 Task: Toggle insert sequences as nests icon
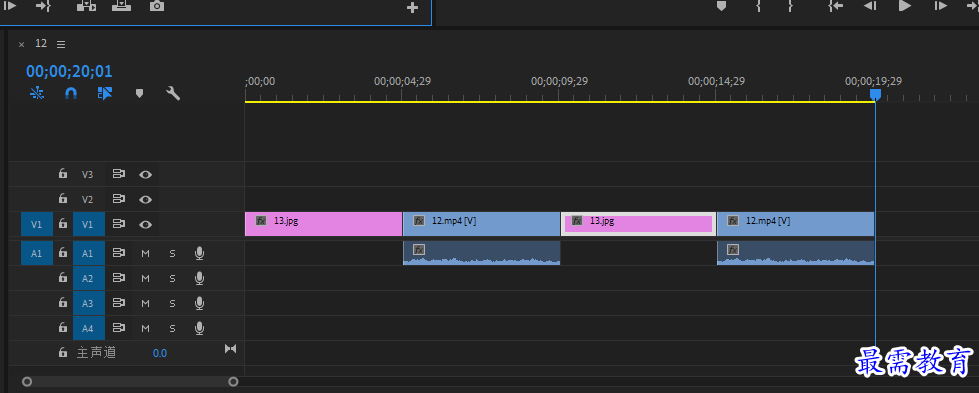click(x=37, y=94)
